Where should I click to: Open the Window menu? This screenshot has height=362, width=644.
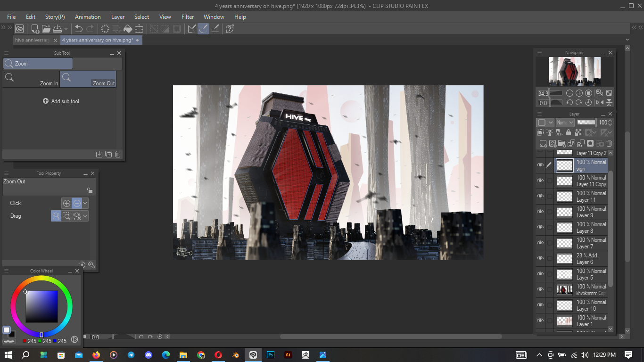pyautogui.click(x=214, y=17)
